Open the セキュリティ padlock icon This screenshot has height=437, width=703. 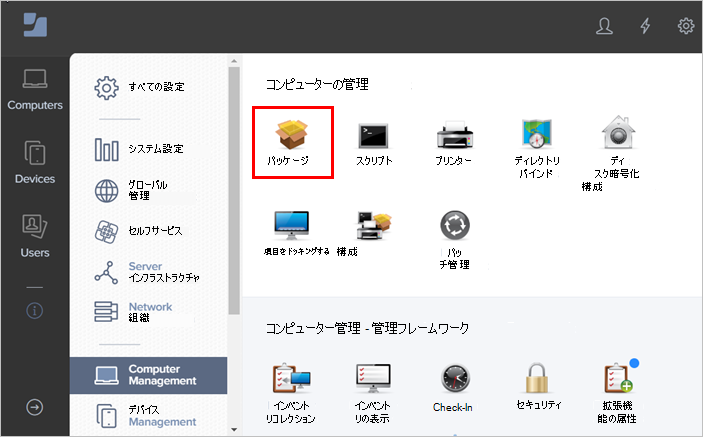(x=537, y=378)
